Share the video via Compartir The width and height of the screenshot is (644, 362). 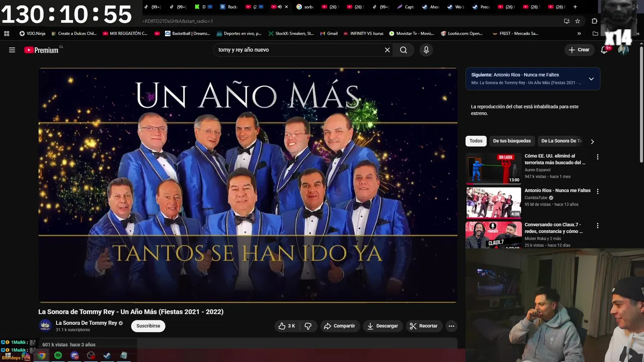point(340,326)
